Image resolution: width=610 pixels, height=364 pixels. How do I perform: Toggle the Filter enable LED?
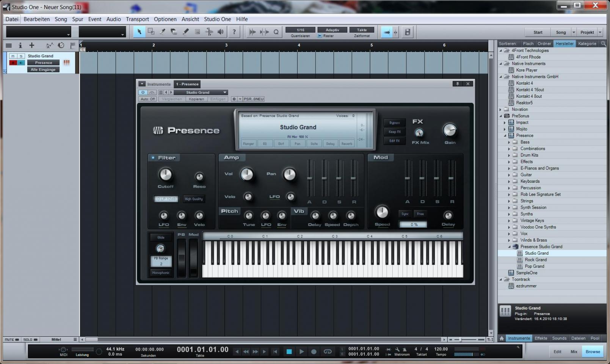pos(153,158)
